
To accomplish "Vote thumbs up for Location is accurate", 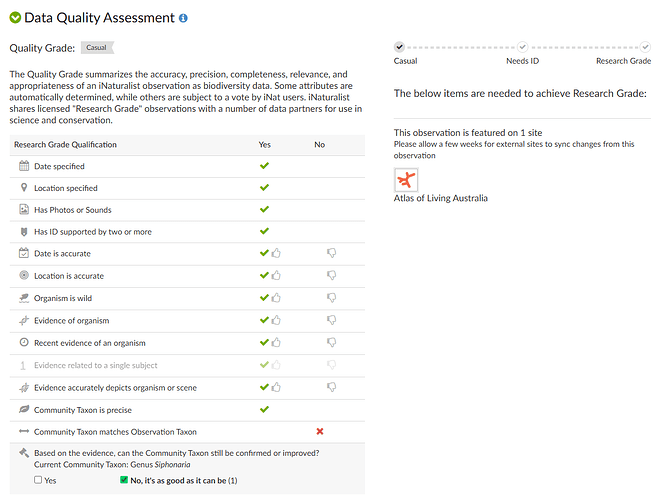I will point(275,276).
